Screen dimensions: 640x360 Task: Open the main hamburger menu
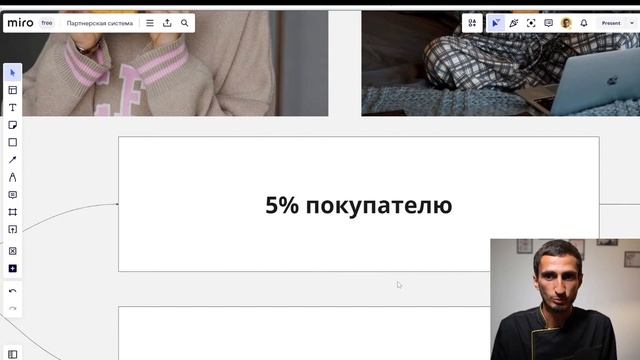[150, 23]
